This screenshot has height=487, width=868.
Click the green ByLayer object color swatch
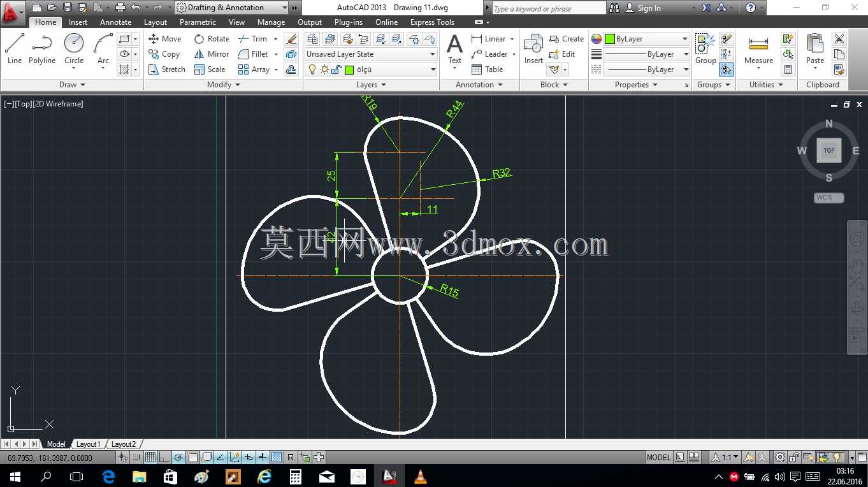609,39
